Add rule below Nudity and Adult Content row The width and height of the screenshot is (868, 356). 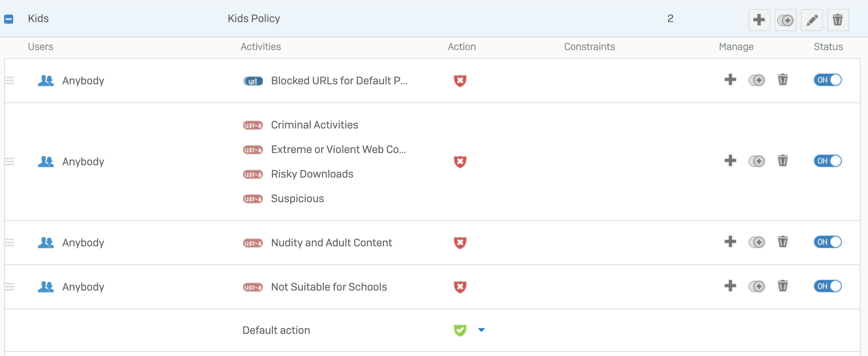point(730,242)
